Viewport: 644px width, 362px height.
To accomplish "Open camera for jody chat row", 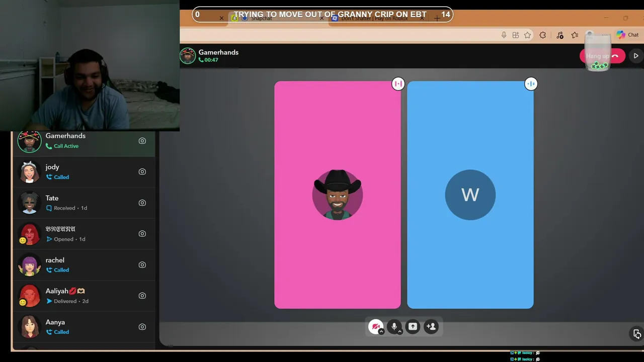I will 142,172.
